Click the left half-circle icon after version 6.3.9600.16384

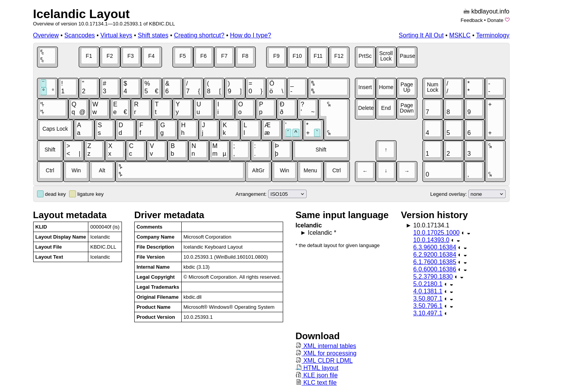click(x=459, y=247)
